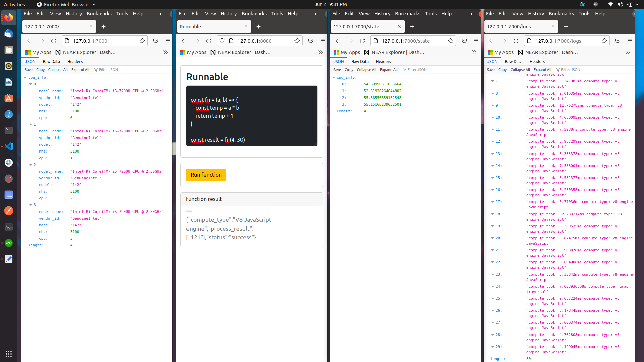Open new tab next to the Runnable tab
Viewport: 644px width, 362px height.
[x=258, y=27]
